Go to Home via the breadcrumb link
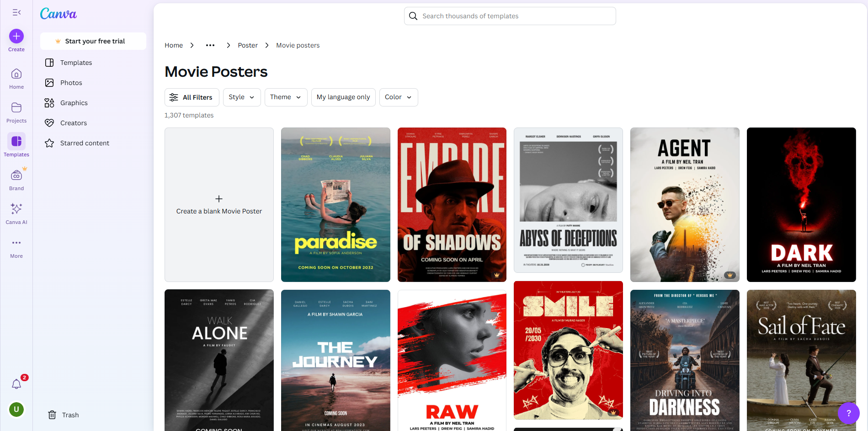 pos(173,45)
